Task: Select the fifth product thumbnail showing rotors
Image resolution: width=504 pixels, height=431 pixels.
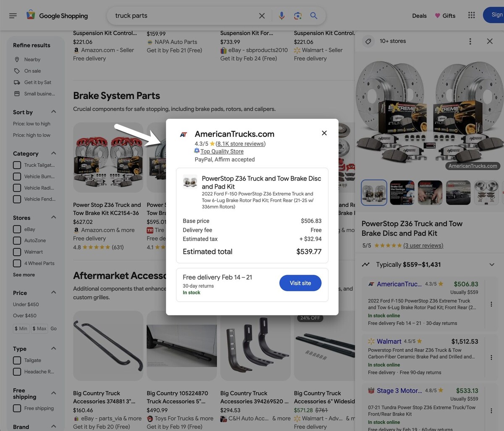Action: coord(486,192)
